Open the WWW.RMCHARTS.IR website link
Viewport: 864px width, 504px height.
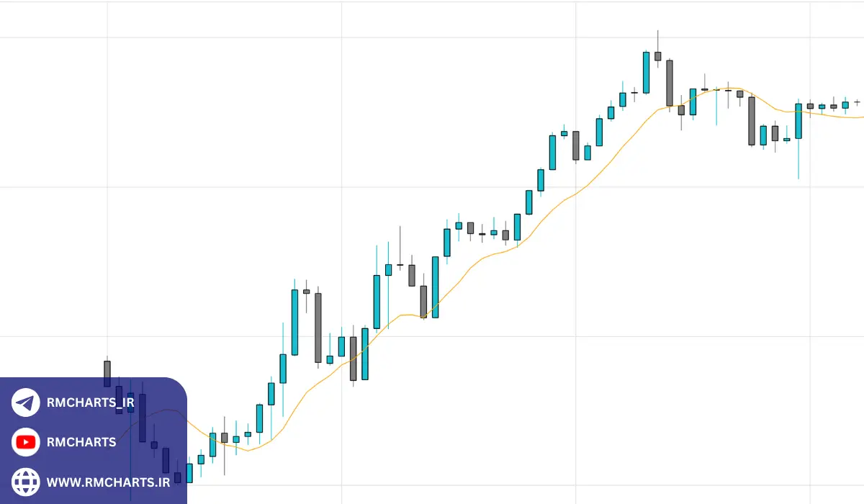coord(108,482)
